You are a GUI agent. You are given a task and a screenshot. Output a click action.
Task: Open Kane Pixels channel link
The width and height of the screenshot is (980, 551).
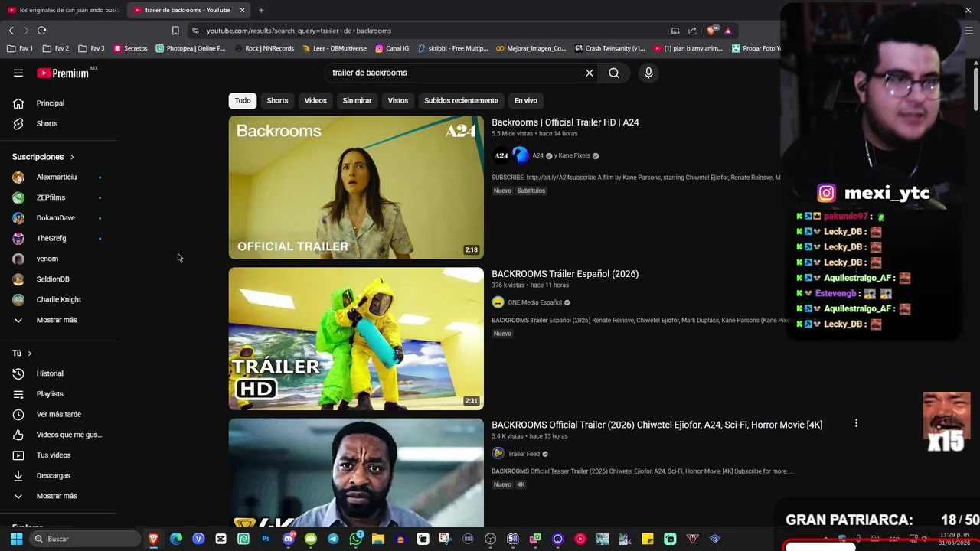click(x=574, y=155)
